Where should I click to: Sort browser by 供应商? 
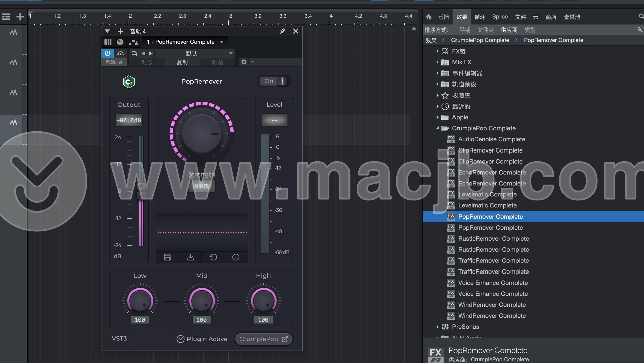[509, 30]
